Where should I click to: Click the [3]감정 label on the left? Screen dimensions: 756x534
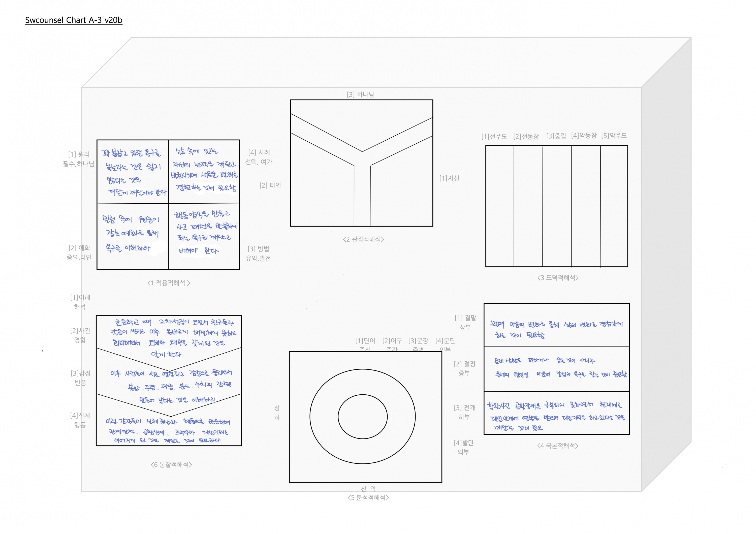tap(80, 373)
